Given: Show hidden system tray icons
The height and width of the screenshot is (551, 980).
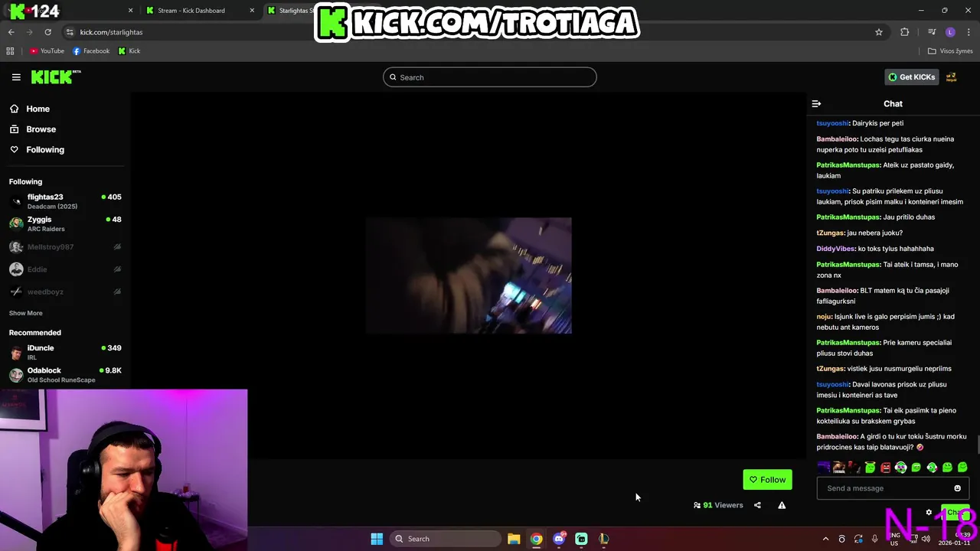Looking at the screenshot, I should click(825, 539).
